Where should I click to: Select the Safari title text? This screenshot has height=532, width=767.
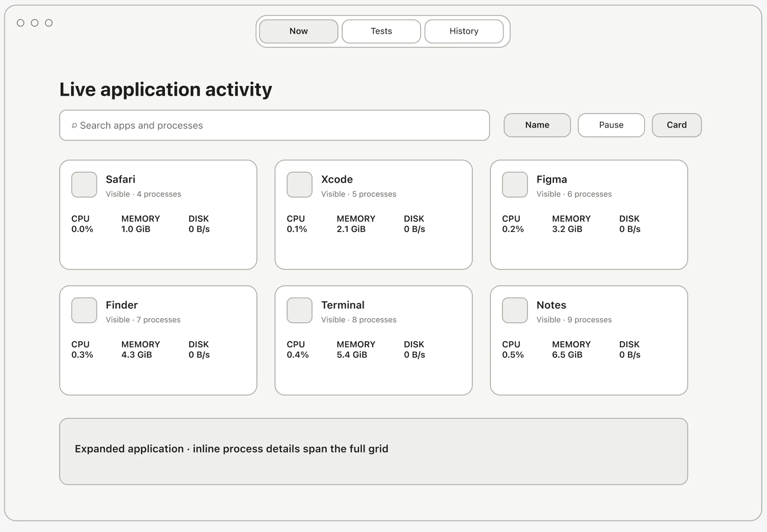click(120, 179)
